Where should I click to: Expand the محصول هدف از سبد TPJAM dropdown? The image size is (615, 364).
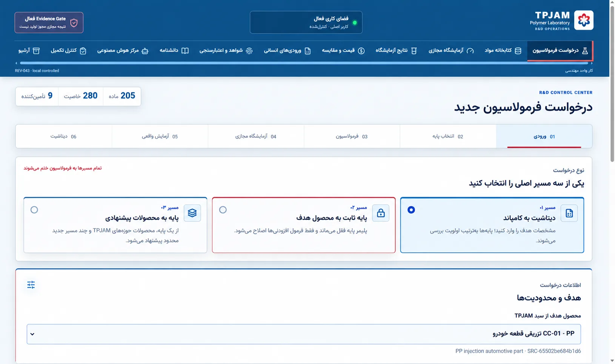(x=304, y=334)
